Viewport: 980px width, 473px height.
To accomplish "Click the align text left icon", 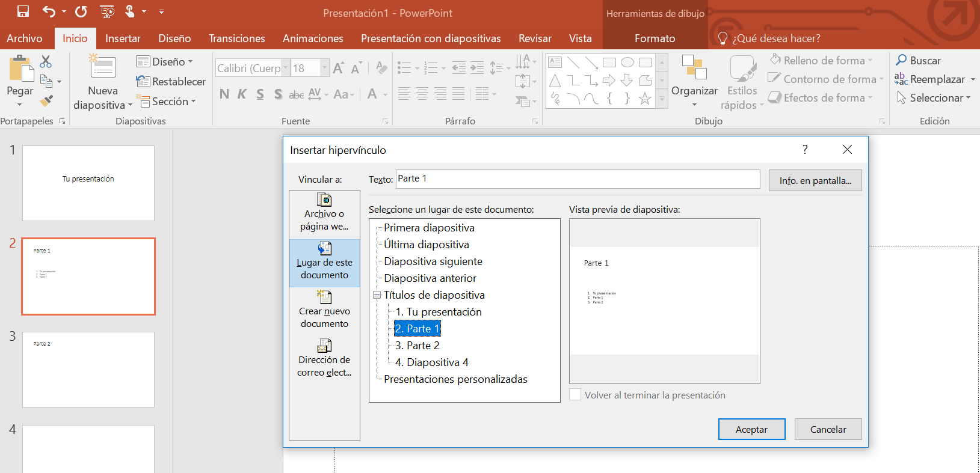I will tap(404, 94).
